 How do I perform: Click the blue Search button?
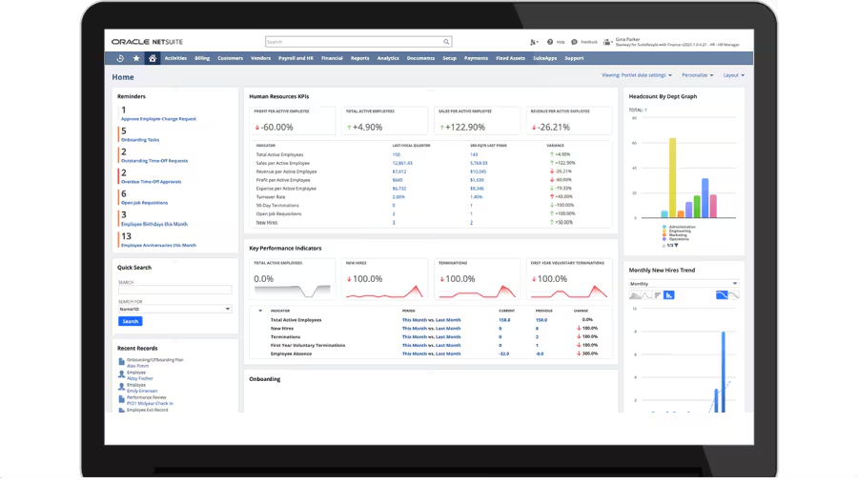(x=130, y=321)
